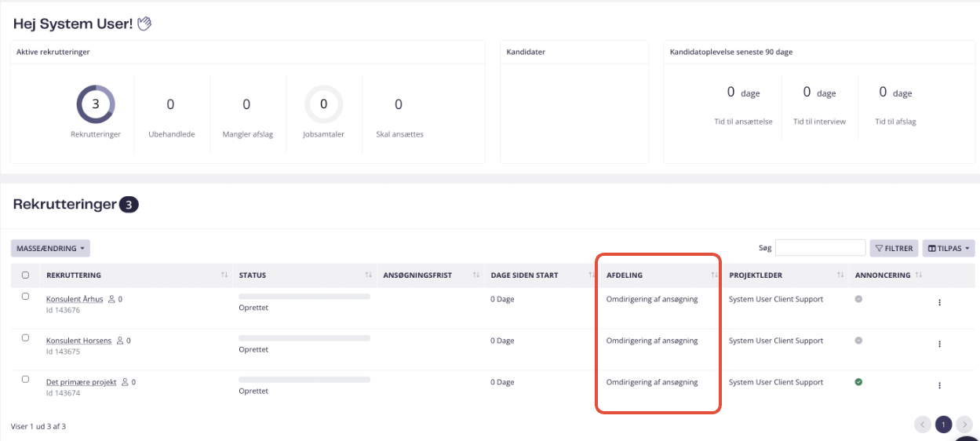Click Projektleder cell in Konsulent Horsens row
This screenshot has height=441, width=980.
776,341
